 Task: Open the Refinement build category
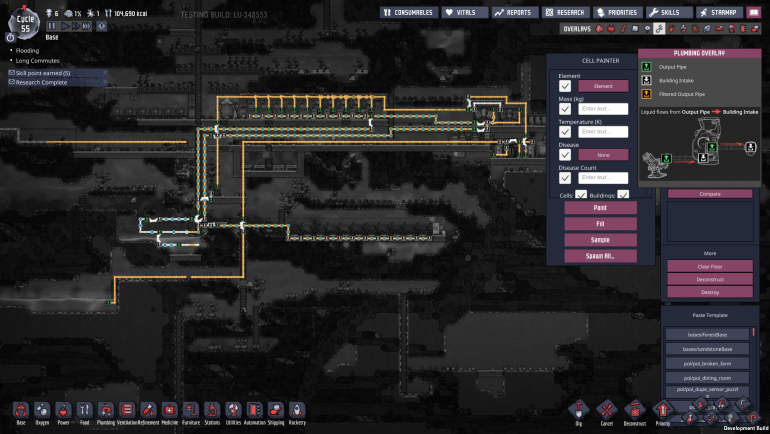[148, 410]
